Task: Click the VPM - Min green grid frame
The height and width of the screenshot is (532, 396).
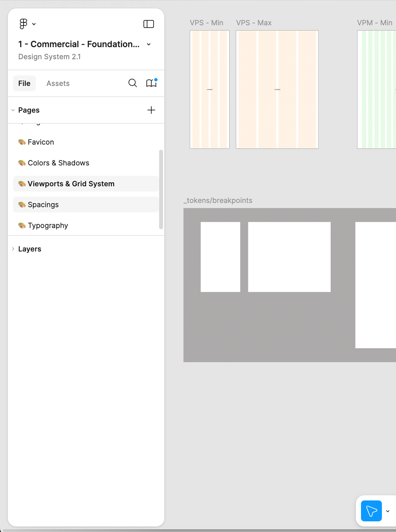Action: (x=376, y=90)
